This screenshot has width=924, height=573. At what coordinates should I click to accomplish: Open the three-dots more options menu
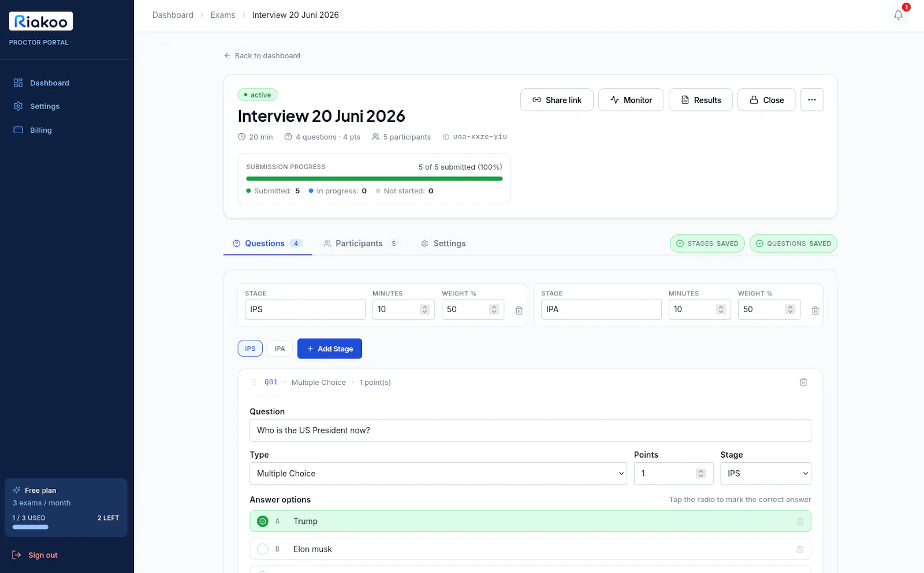pyautogui.click(x=811, y=100)
